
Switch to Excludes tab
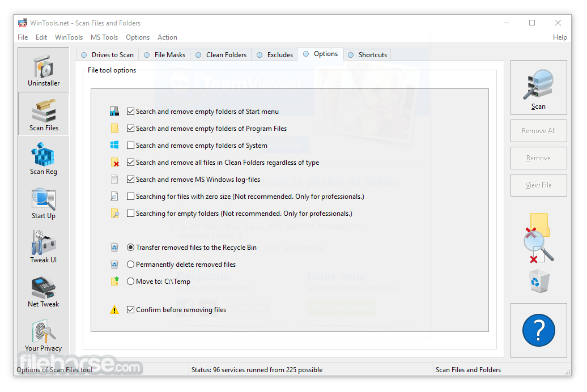pos(274,54)
